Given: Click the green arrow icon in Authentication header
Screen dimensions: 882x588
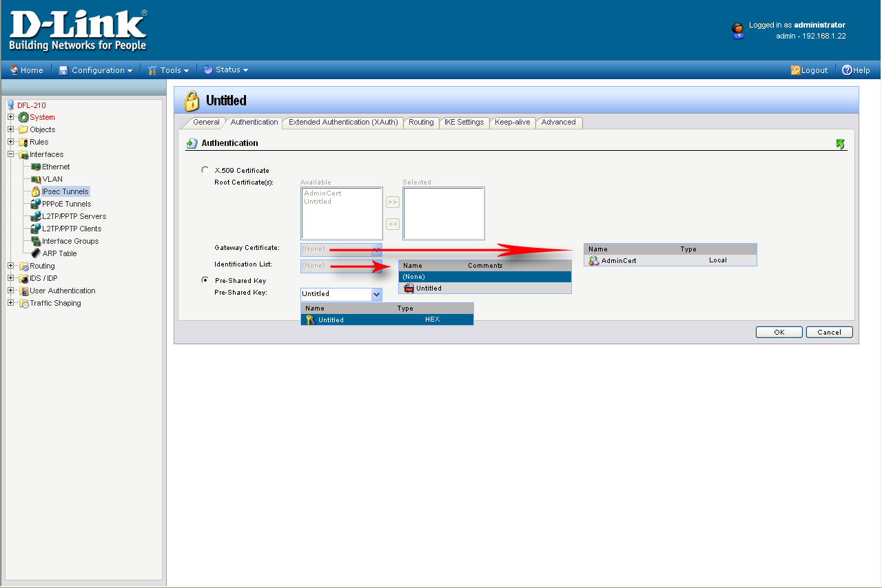Looking at the screenshot, I should point(841,143).
